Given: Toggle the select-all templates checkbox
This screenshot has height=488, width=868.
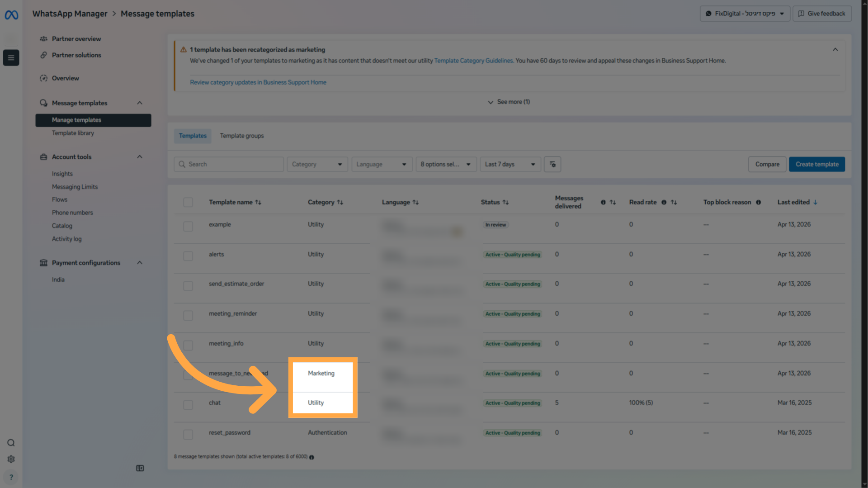Looking at the screenshot, I should [x=188, y=202].
